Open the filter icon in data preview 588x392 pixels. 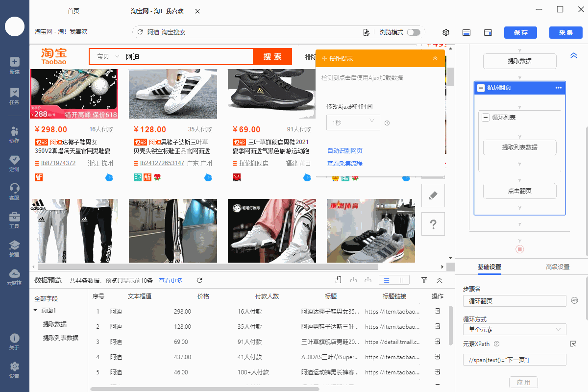point(424,280)
